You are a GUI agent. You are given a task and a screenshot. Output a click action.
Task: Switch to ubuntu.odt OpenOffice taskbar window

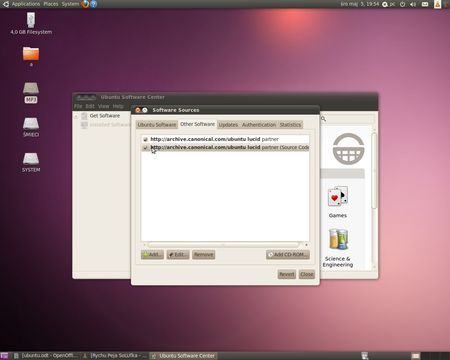click(45, 356)
